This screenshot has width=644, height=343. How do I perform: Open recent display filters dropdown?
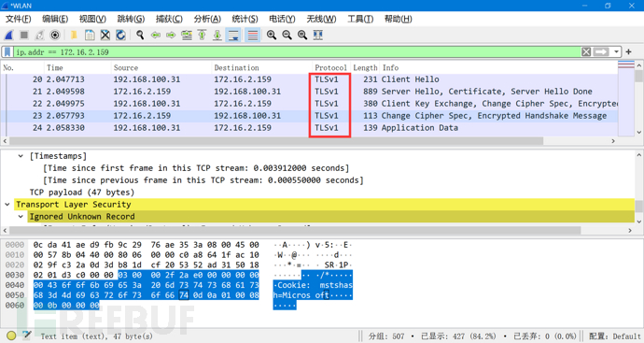point(616,51)
